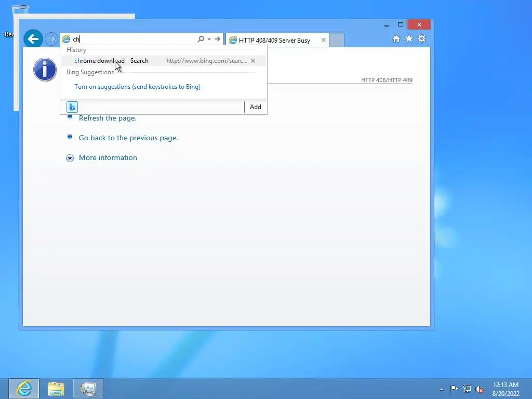Viewport: 532px width, 399px height.
Task: Click the HTTP 408/HTTP 409 status text
Action: point(387,80)
